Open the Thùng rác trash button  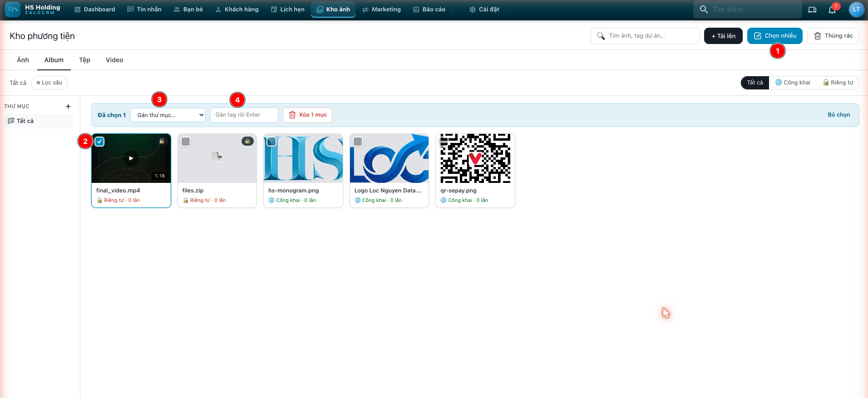(833, 36)
